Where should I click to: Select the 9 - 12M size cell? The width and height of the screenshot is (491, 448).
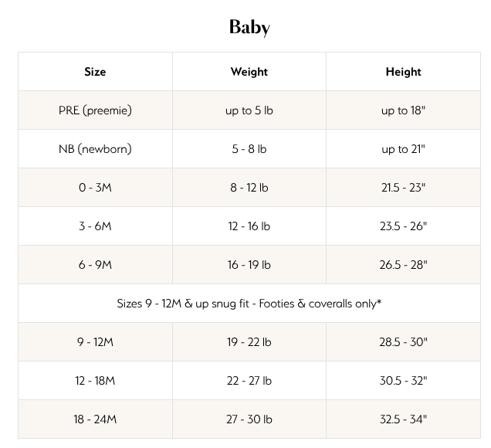95,342
